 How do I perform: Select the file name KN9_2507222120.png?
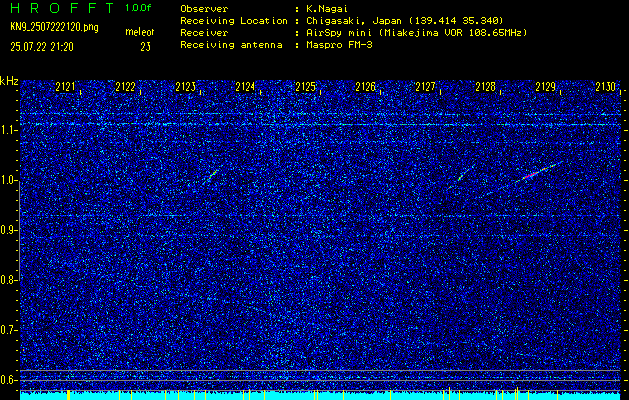(54, 27)
